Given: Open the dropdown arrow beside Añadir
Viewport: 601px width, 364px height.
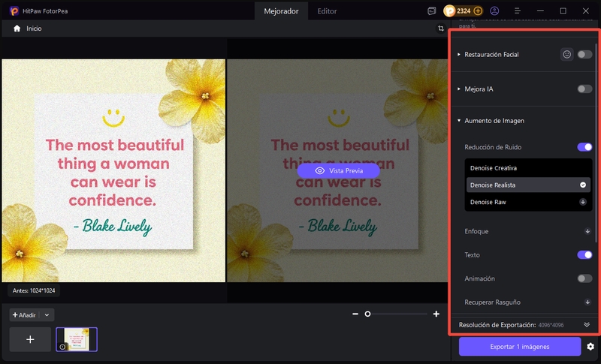Looking at the screenshot, I should coord(47,315).
